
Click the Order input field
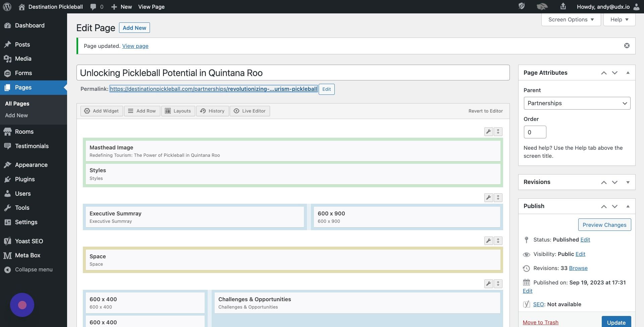(x=535, y=132)
